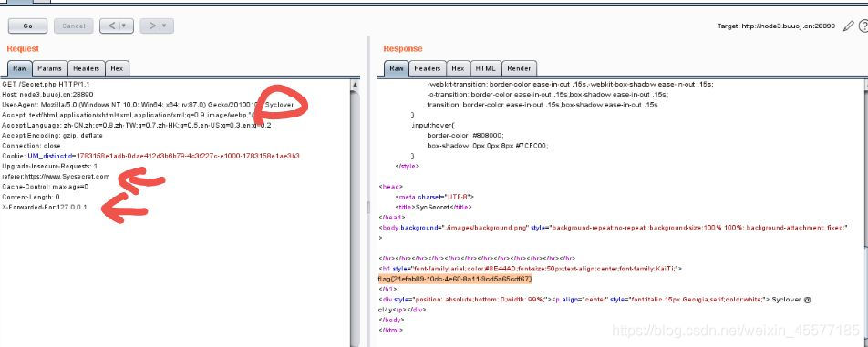The image size is (868, 347).
Task: Click the User-Agent header line
Action: [x=148, y=105]
